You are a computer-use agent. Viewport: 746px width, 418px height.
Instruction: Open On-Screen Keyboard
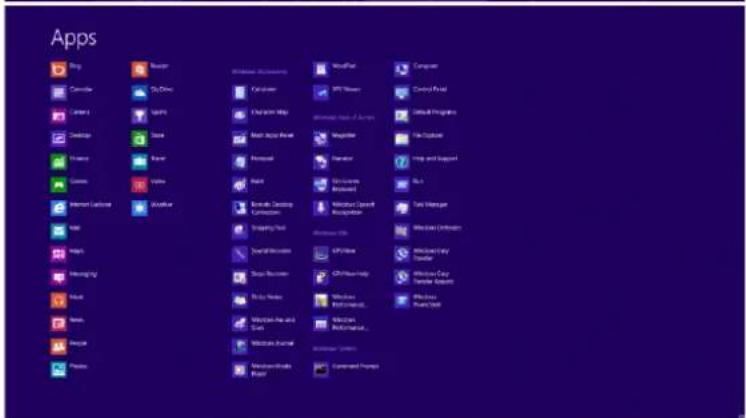337,185
